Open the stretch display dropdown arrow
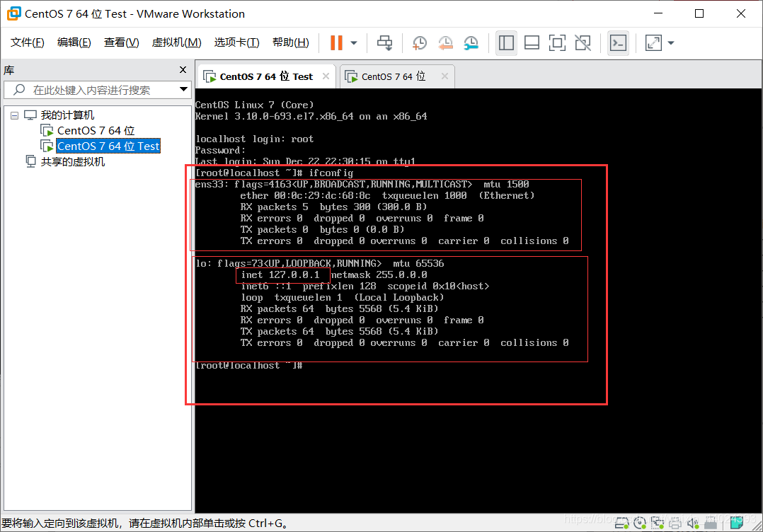 pos(671,42)
